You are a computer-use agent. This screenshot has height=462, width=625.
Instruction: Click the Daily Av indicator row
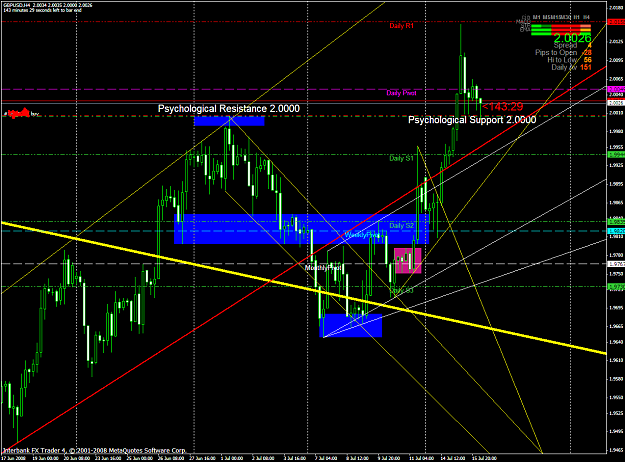click(571, 67)
